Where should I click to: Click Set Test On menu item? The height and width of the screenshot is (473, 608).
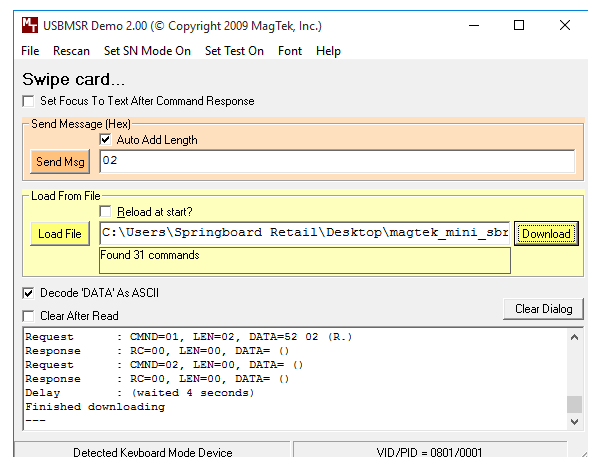click(234, 51)
